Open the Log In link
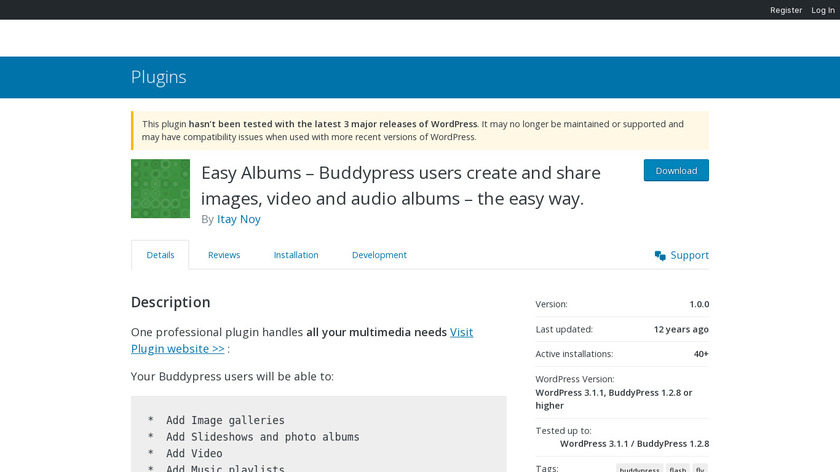This screenshot has width=840, height=472. (822, 10)
